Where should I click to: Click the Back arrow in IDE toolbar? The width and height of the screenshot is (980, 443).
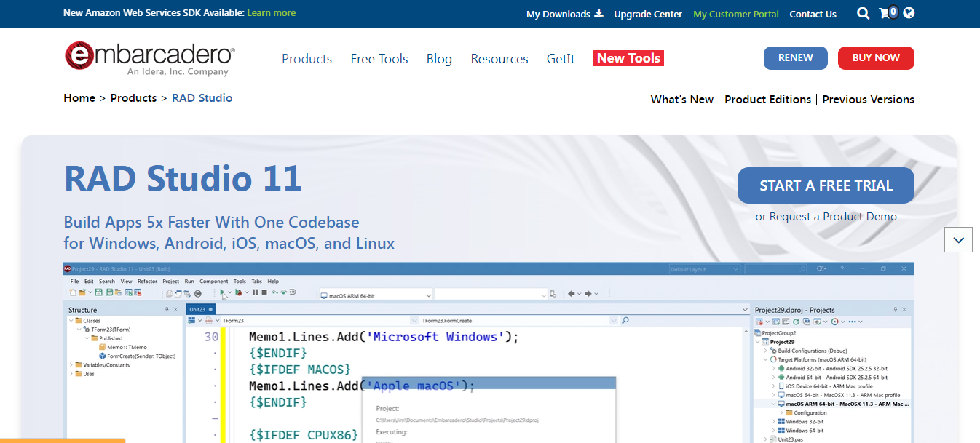[571, 293]
